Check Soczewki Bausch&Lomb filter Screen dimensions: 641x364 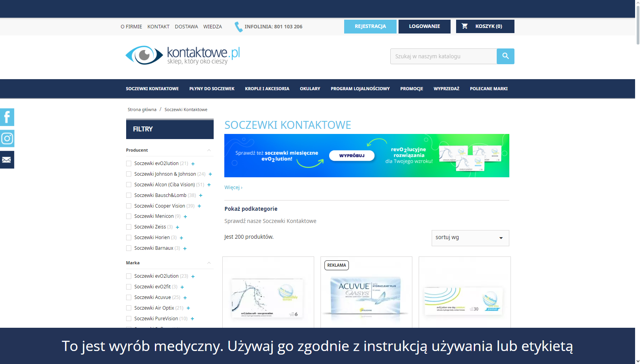[129, 195]
